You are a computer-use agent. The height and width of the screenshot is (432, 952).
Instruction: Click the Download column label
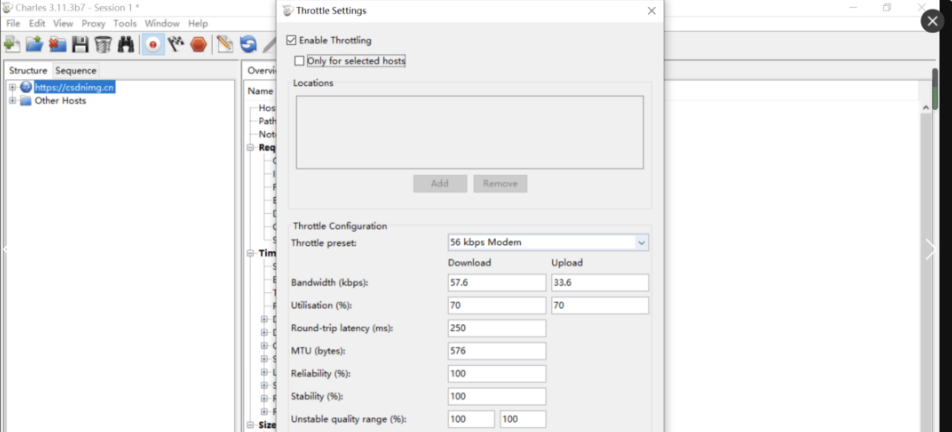pos(469,263)
